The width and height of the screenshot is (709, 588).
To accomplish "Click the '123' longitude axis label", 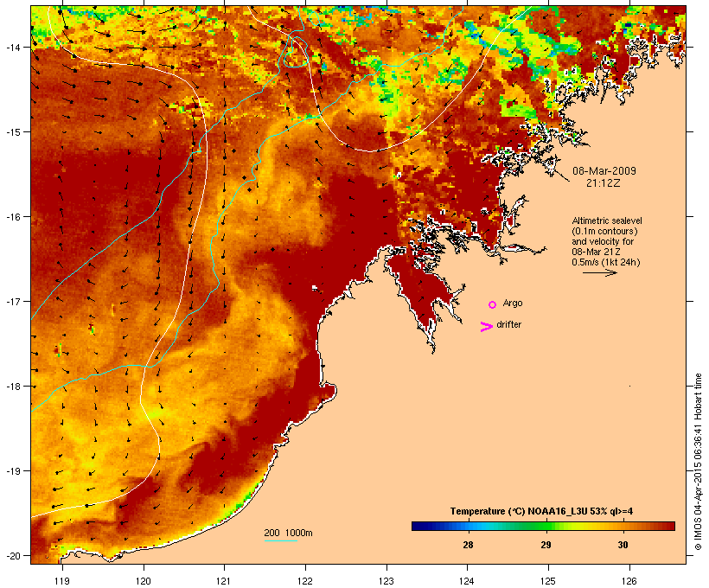I will tap(386, 581).
